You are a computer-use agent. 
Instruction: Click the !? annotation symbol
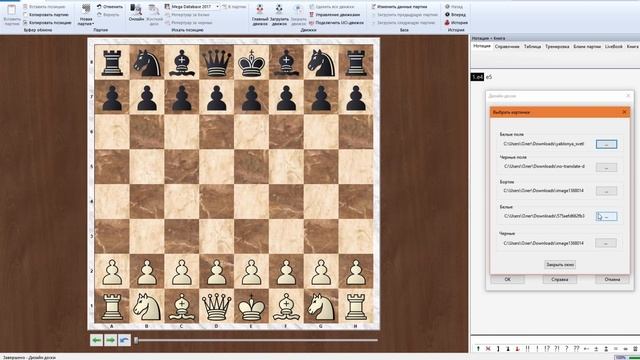[x=547, y=349]
